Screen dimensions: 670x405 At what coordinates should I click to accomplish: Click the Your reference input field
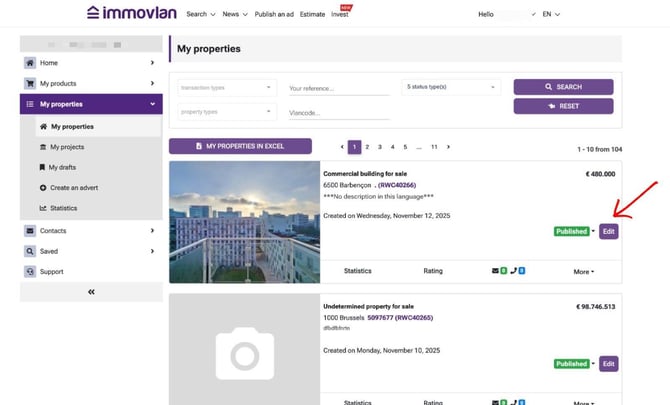point(338,88)
